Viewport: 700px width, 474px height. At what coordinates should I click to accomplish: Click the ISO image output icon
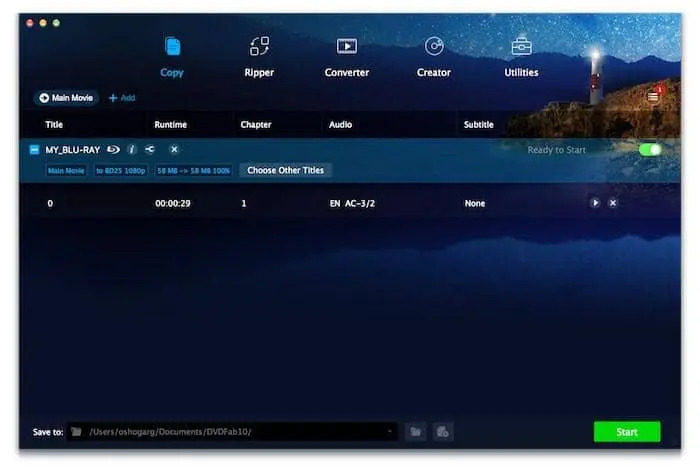point(442,432)
